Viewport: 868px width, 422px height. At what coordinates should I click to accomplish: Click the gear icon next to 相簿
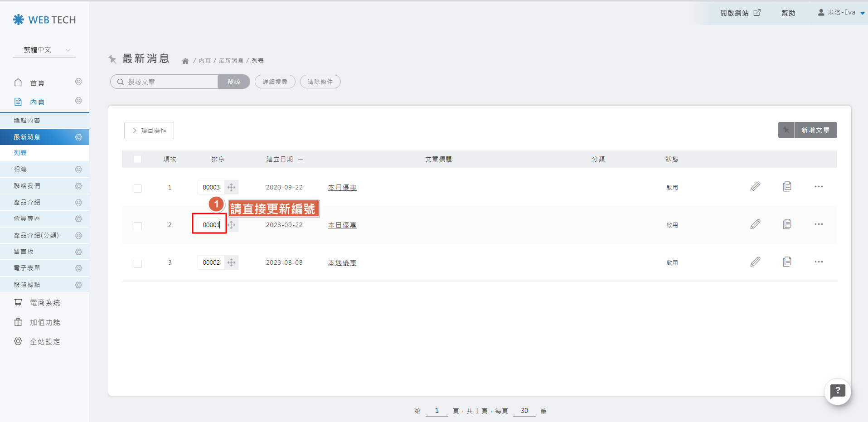(x=78, y=170)
